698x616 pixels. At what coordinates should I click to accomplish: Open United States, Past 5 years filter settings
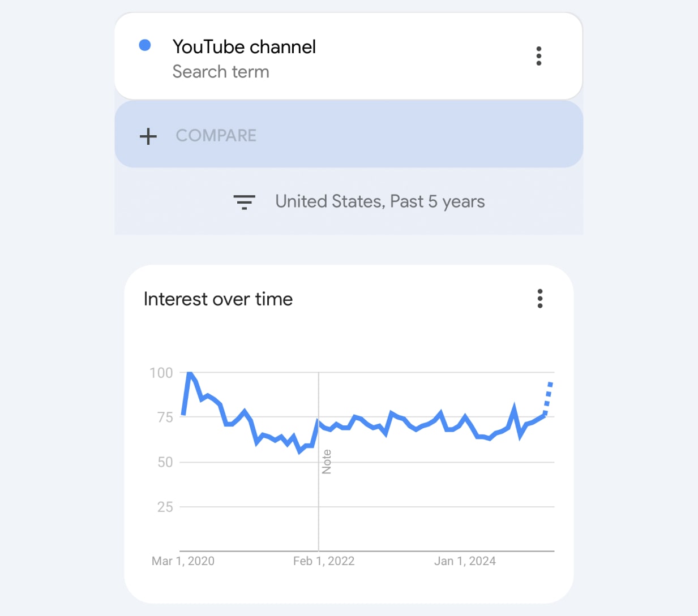click(380, 201)
